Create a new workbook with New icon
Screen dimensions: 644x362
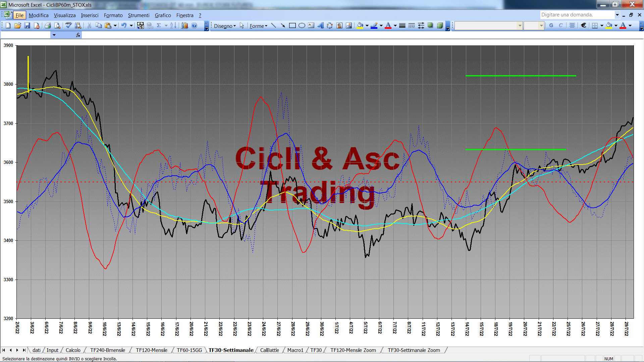pyautogui.click(x=8, y=25)
